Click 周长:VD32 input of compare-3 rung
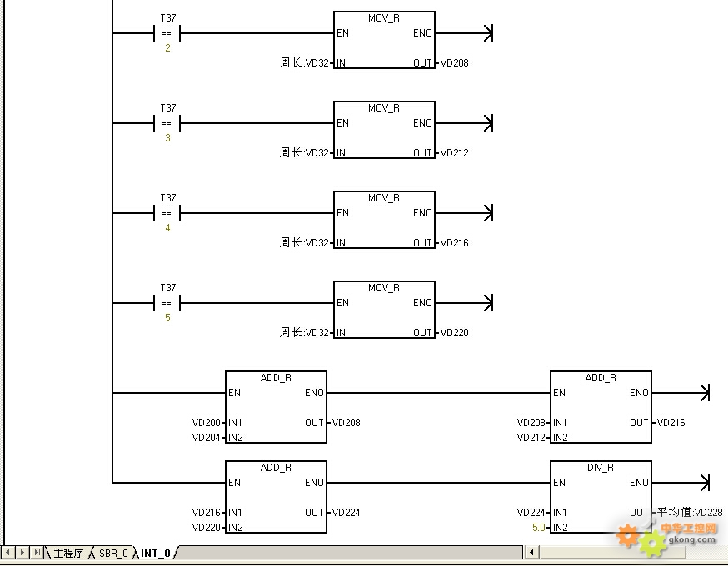 304,152
